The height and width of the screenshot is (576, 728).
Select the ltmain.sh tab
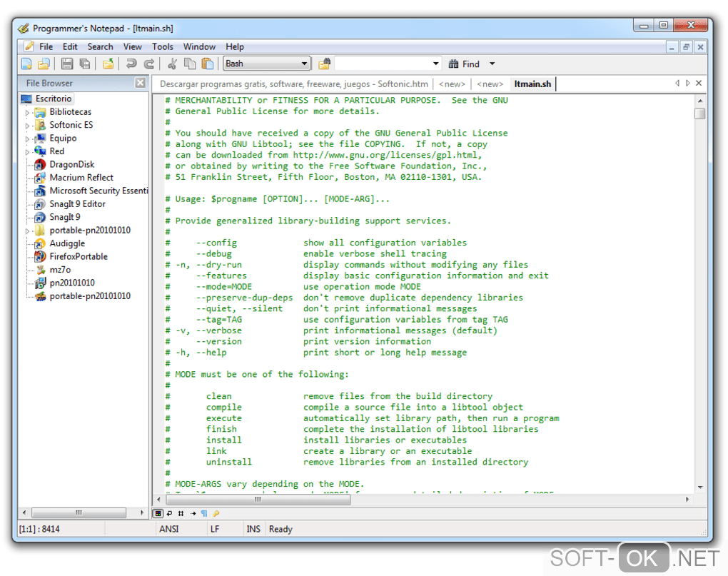[x=532, y=84]
